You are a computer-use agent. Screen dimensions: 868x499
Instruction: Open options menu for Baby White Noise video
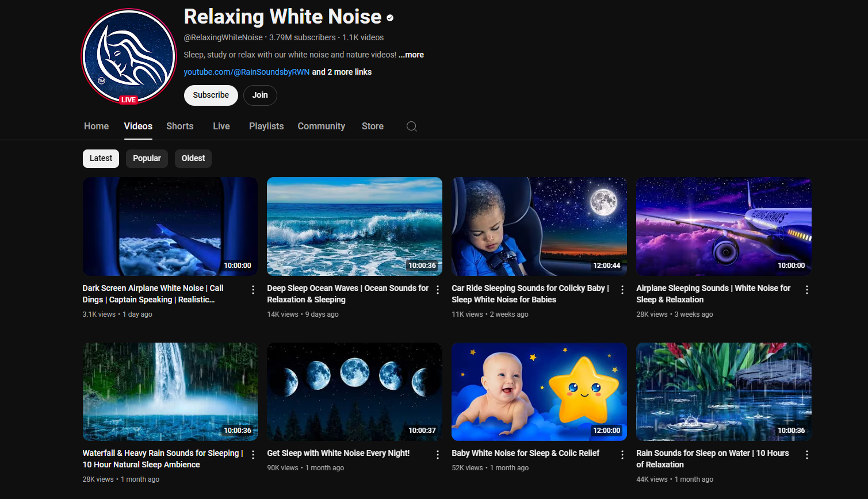[x=622, y=455]
